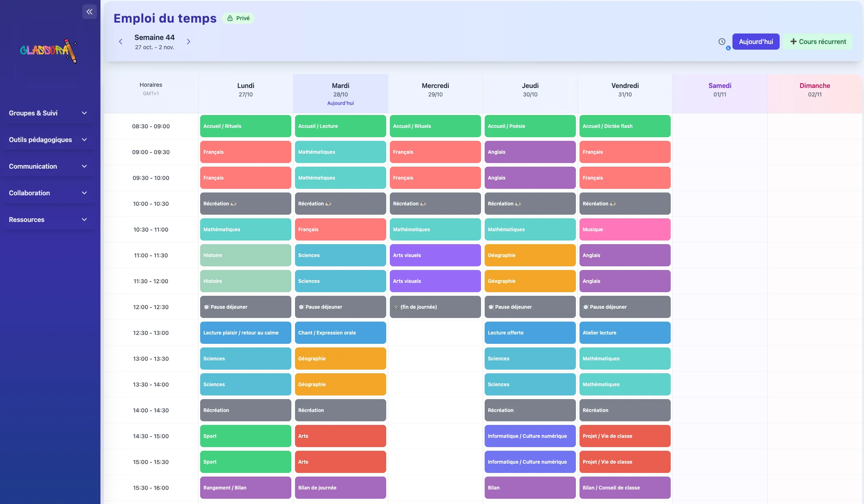
Task: Collapse the sidebar with the double-chevron icon
Action: 89,12
